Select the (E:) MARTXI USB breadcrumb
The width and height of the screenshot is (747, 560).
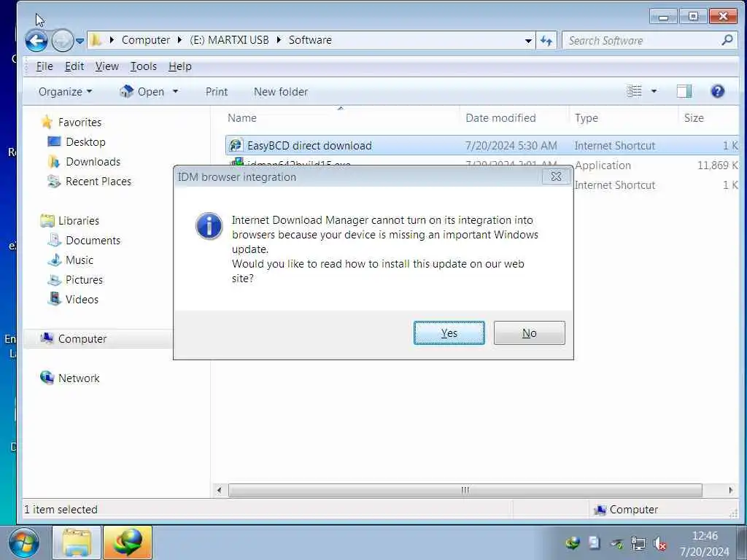tap(229, 40)
